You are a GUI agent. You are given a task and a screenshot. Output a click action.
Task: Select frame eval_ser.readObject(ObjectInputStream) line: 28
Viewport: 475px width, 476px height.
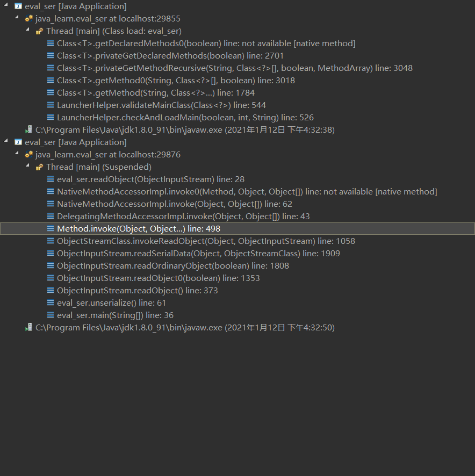pyautogui.click(x=150, y=179)
